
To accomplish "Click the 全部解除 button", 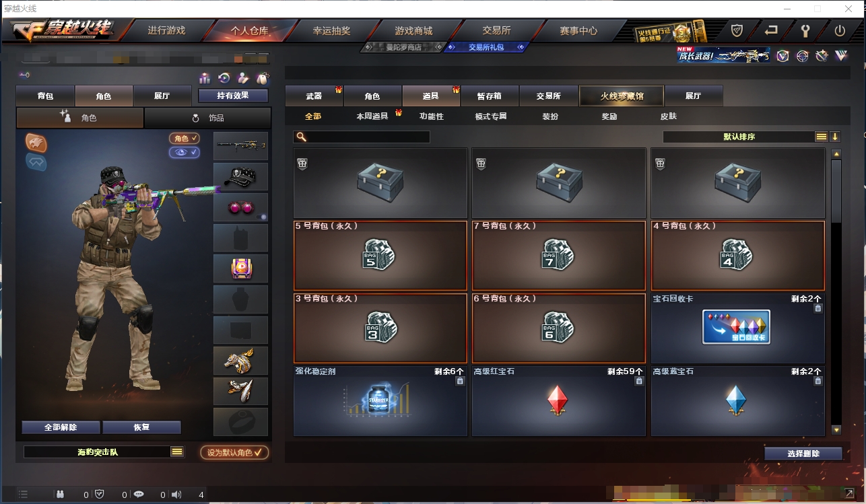I will coord(61,427).
